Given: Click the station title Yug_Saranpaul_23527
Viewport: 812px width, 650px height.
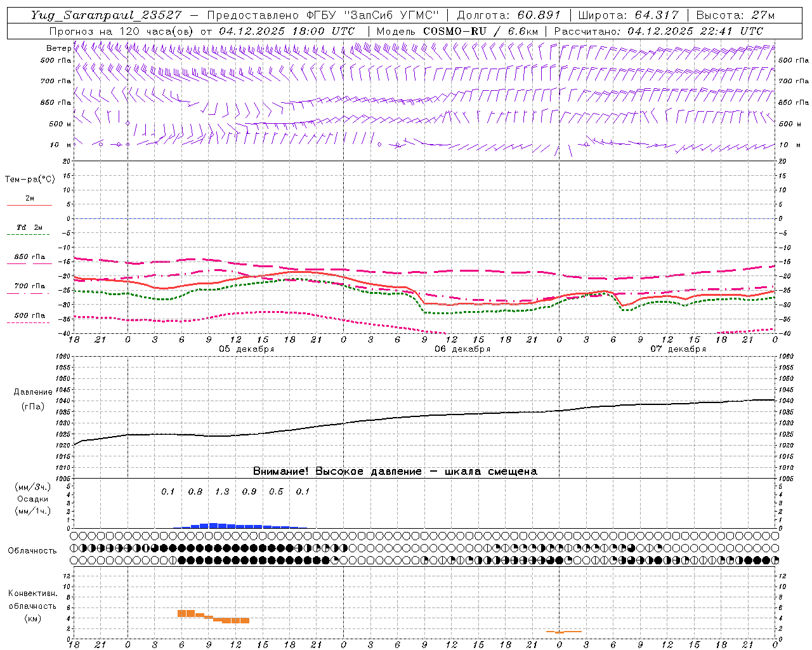Looking at the screenshot, I should tap(106, 15).
